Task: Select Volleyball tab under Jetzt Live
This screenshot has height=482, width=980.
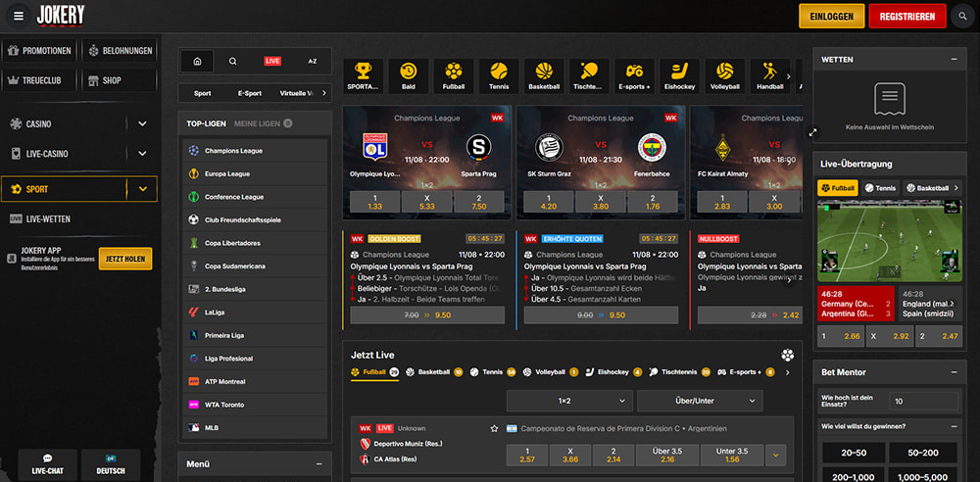Action: pyautogui.click(x=551, y=372)
